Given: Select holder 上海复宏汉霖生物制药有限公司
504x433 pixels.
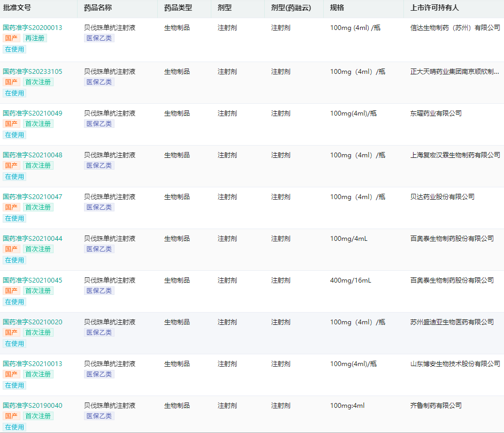Looking at the screenshot, I should [x=455, y=155].
